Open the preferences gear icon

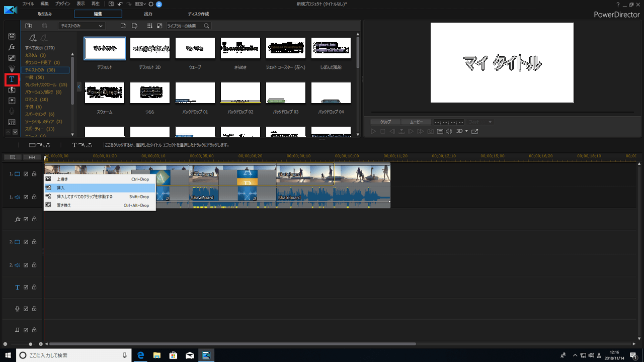coord(151,4)
